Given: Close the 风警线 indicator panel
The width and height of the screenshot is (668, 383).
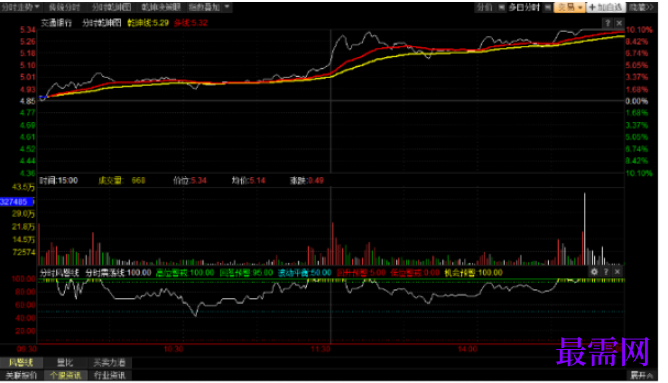Looking at the screenshot, I should (x=617, y=271).
